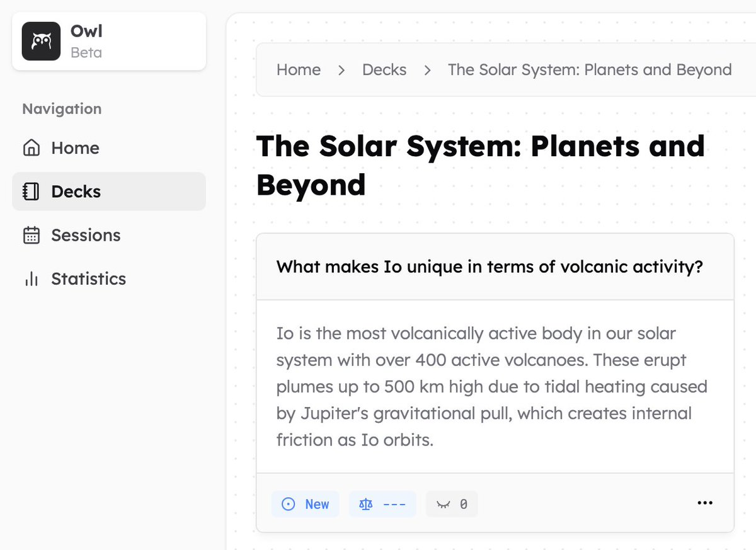This screenshot has height=550, width=756.
Task: Toggle card visibility with the eye badge
Action: (452, 504)
